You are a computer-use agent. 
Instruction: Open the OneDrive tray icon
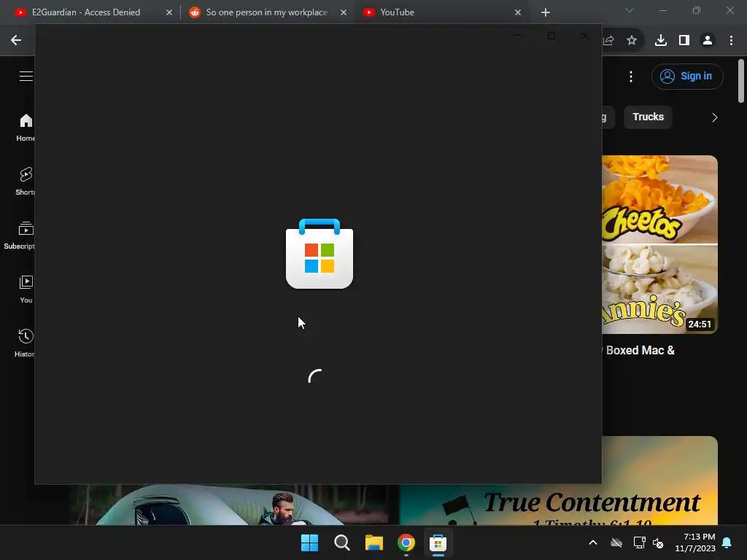616,542
